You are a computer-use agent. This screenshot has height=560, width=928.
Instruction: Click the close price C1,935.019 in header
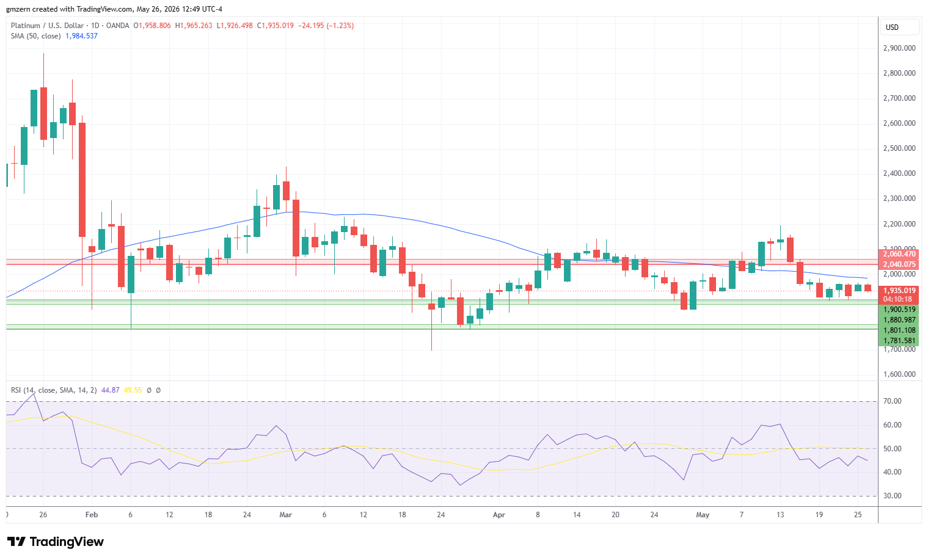coord(276,26)
